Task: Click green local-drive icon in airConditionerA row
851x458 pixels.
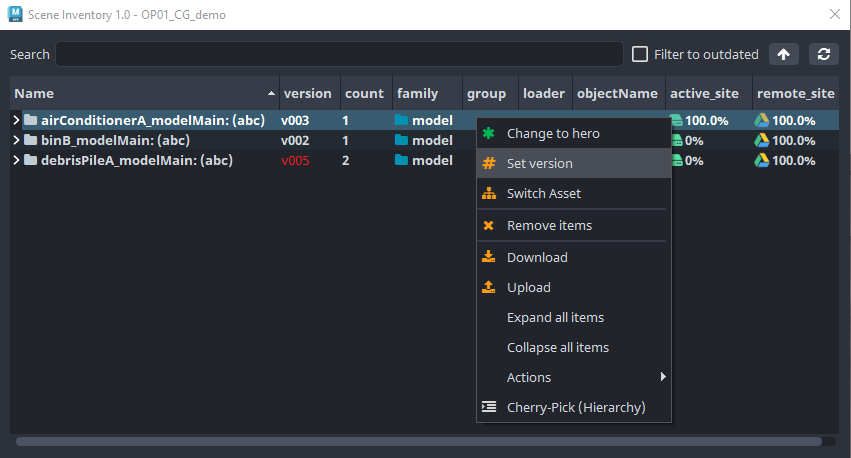Action: coord(677,120)
